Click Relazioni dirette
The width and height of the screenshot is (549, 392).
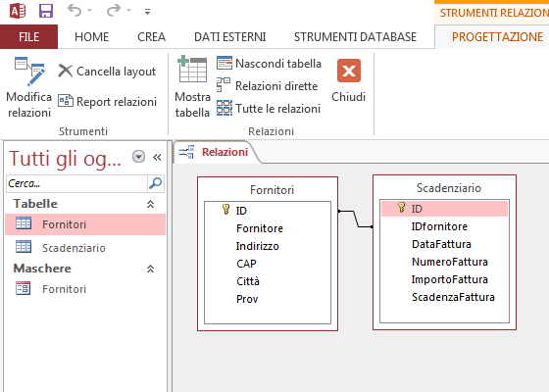click(267, 86)
